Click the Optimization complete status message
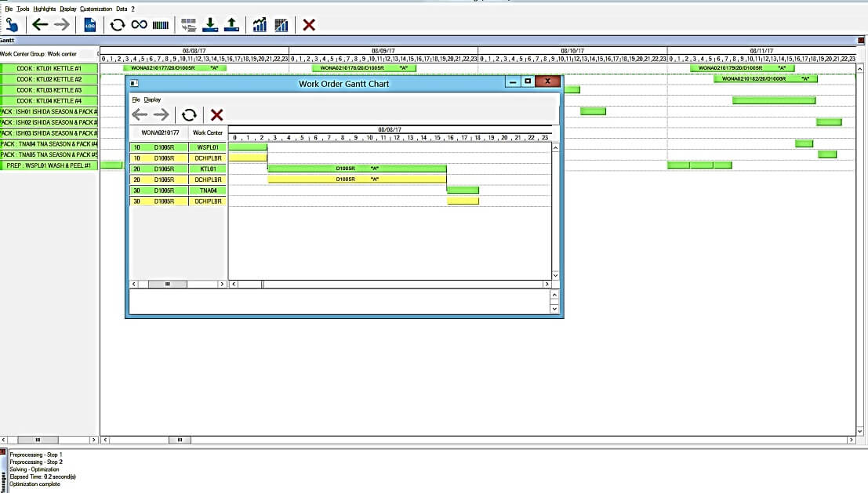 pos(35,484)
